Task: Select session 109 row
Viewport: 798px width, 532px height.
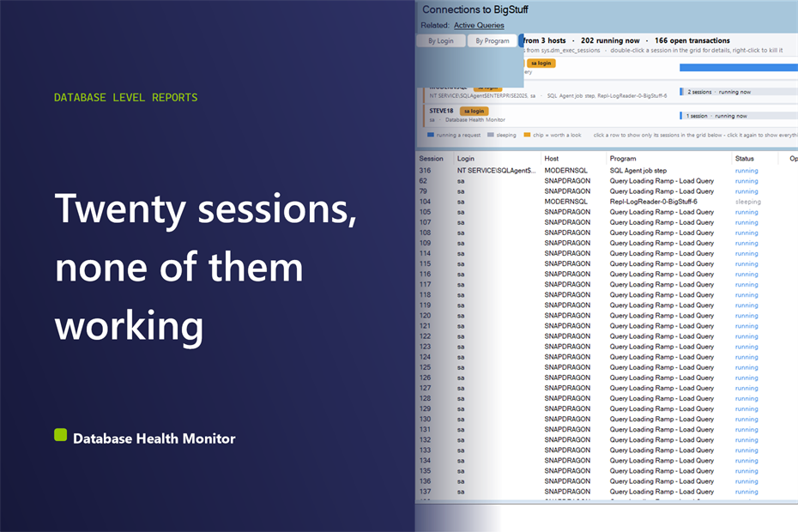Action: [x=607, y=243]
